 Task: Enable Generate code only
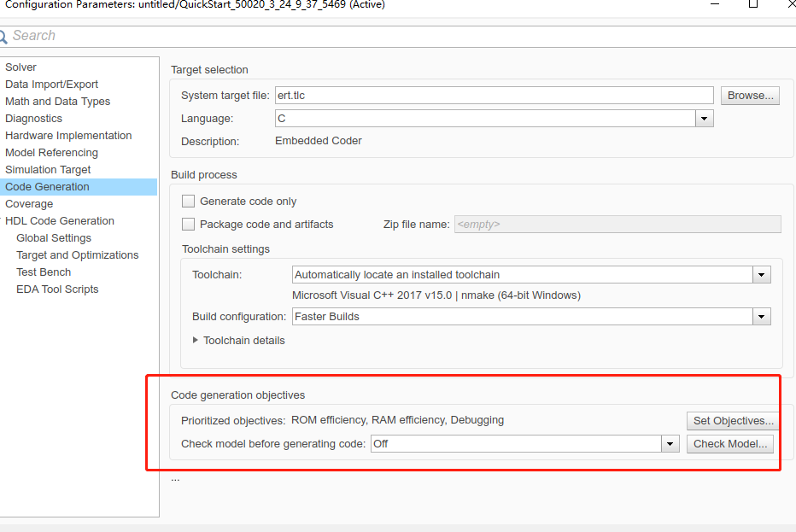pos(189,202)
